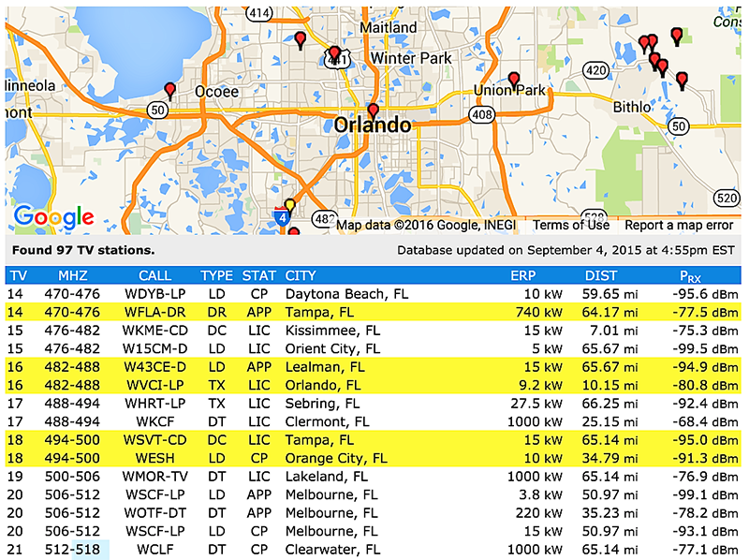Click the -68.4 dBm power value
Screen dimensions: 749x560
tap(706, 421)
